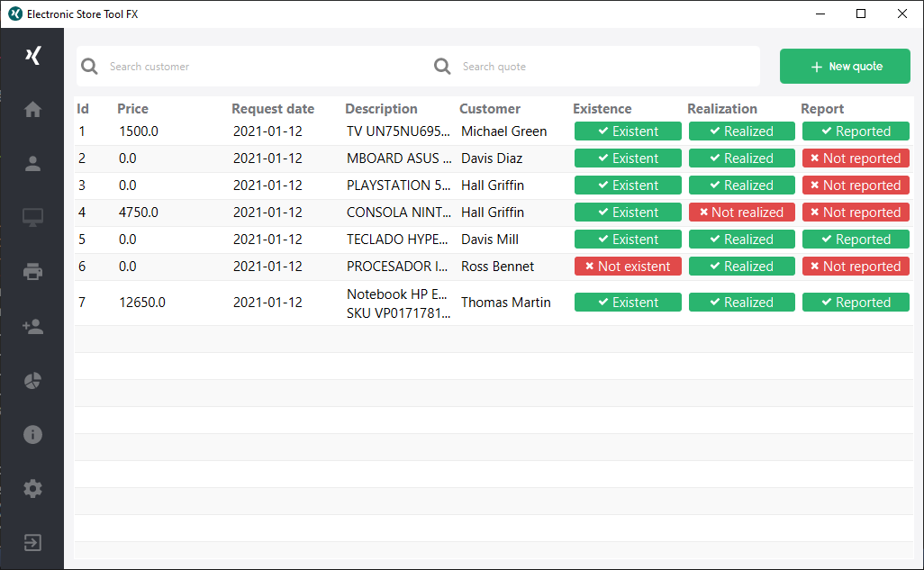This screenshot has width=924, height=570.
Task: Click the logout exit icon in sidebar
Action: 32,542
